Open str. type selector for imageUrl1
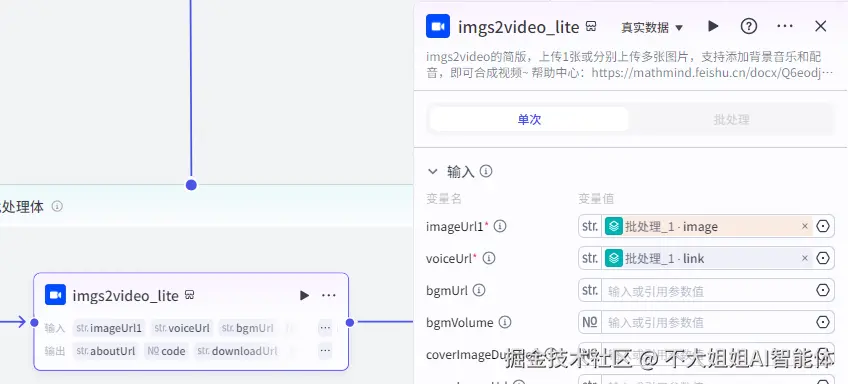Viewport: 848px width, 384px height. [590, 226]
